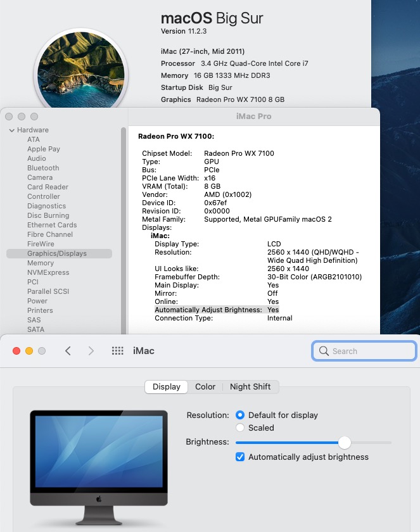The image size is (420, 532).
Task: Click the Graphics Radeon Pro WX 7100 8 GB line
Action: click(222, 100)
